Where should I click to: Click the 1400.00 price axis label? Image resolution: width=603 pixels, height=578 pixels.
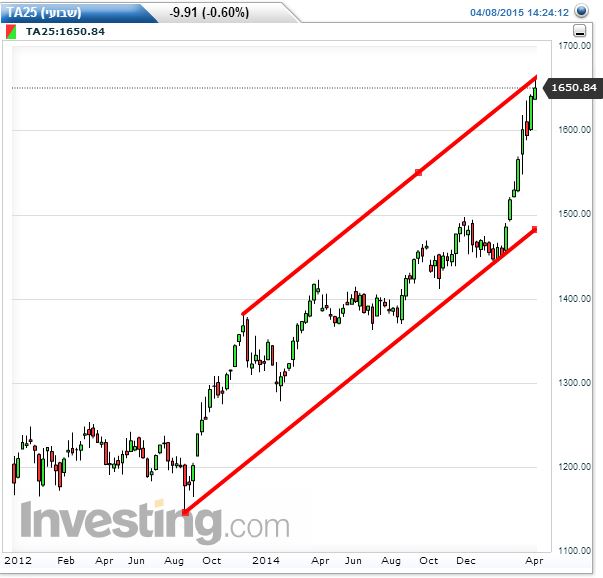(577, 298)
